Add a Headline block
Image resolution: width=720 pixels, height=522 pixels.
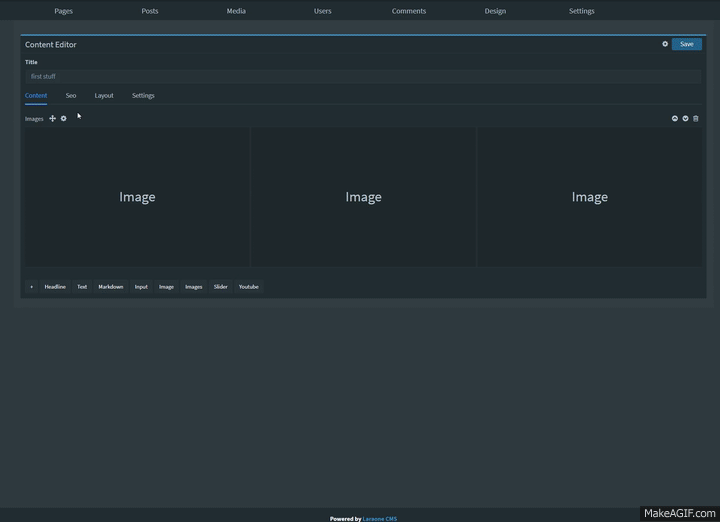(x=55, y=287)
